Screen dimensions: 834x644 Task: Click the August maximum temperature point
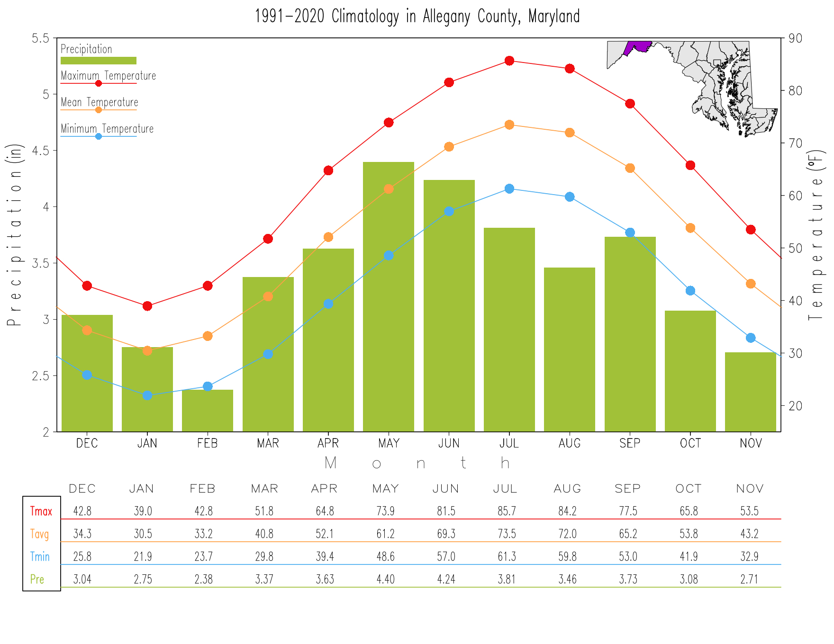(570, 69)
